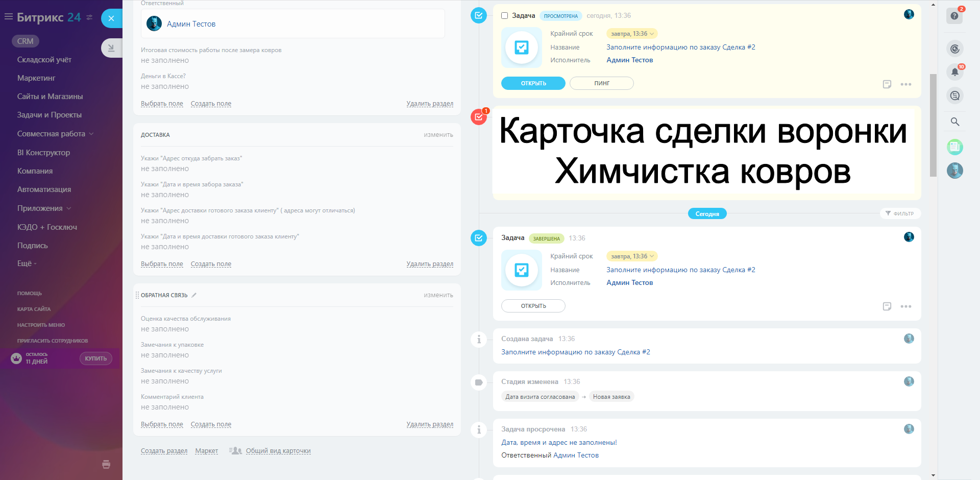Select CRM in the left menu

tap(26, 41)
